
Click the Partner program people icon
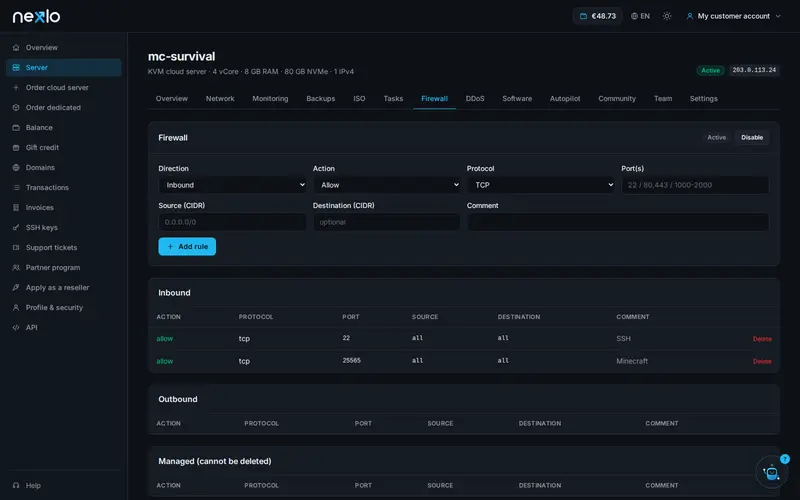(x=16, y=267)
